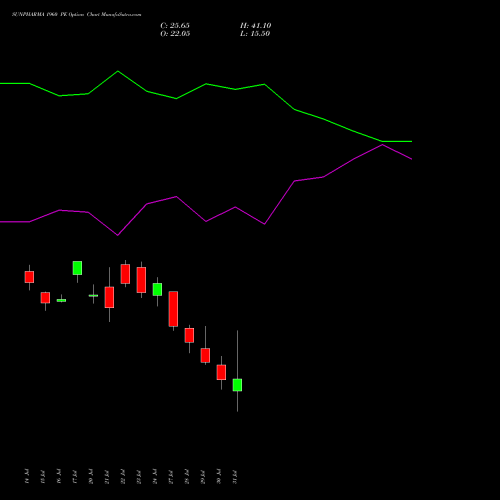This screenshot has height=500, width=500.
Task: Select the doji candle for 20 Jul
Action: pyautogui.click(x=93, y=295)
